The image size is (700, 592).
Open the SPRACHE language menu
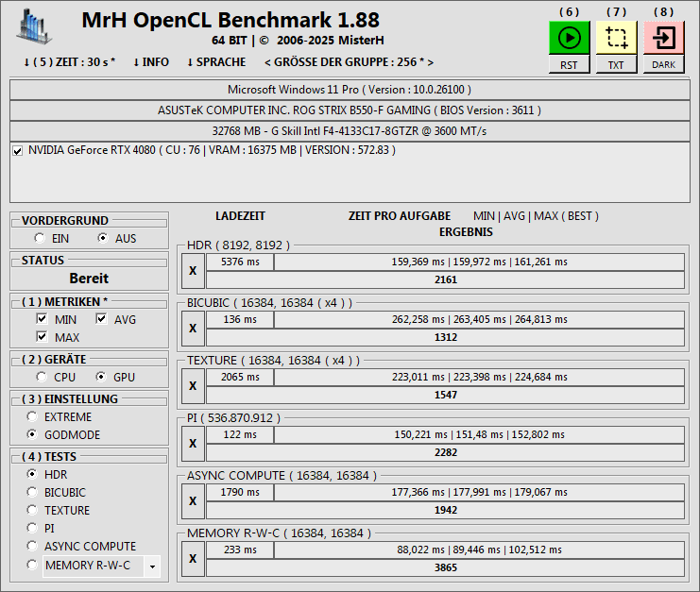tap(216, 62)
